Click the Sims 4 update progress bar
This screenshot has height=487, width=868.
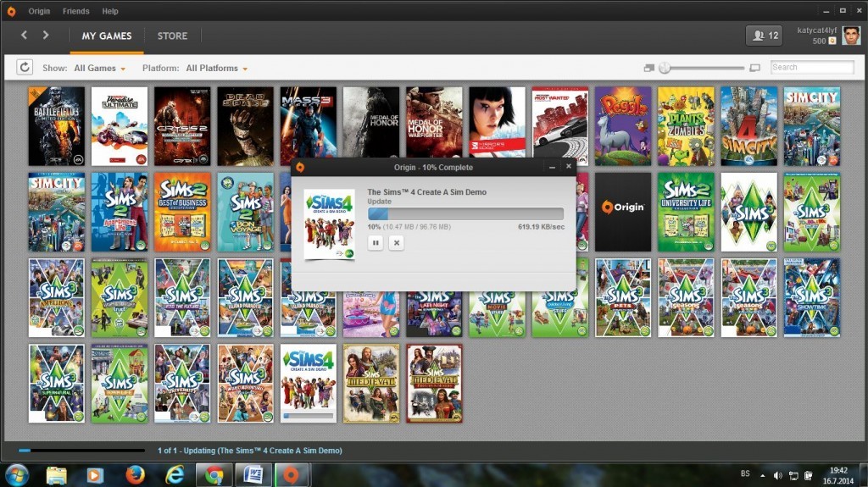(465, 213)
